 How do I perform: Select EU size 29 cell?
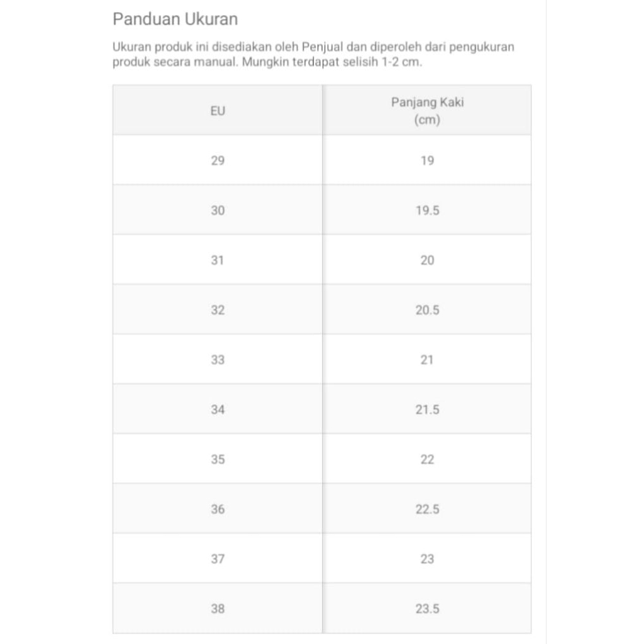(218, 160)
